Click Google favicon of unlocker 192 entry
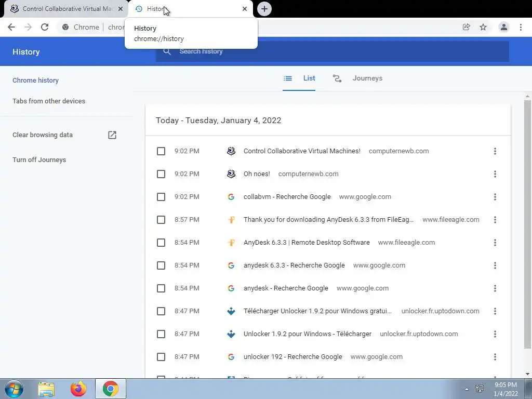 point(231,357)
